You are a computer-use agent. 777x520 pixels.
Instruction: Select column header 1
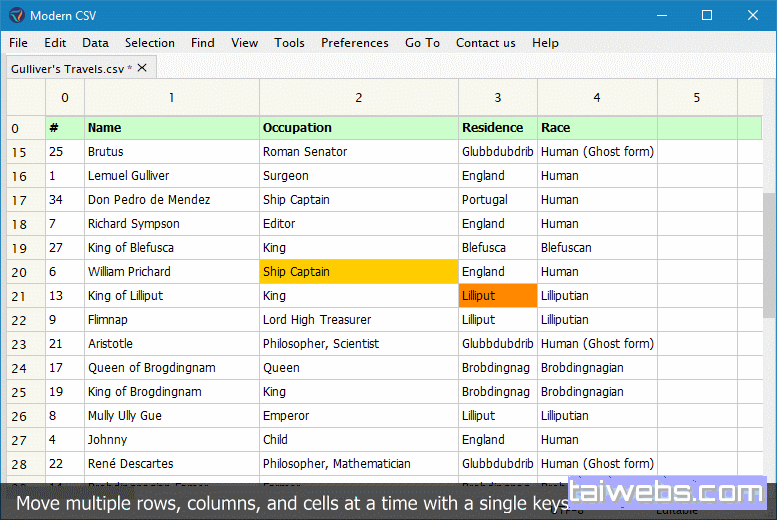coord(171,98)
